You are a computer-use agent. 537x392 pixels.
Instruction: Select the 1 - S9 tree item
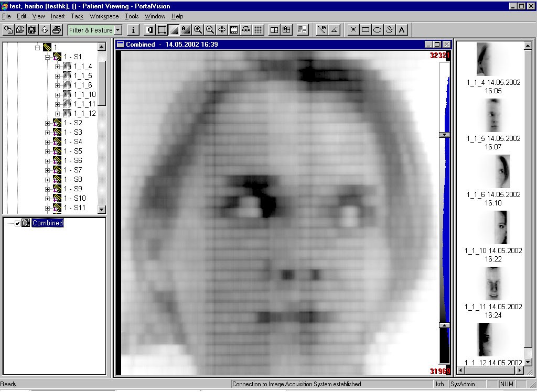pos(73,189)
